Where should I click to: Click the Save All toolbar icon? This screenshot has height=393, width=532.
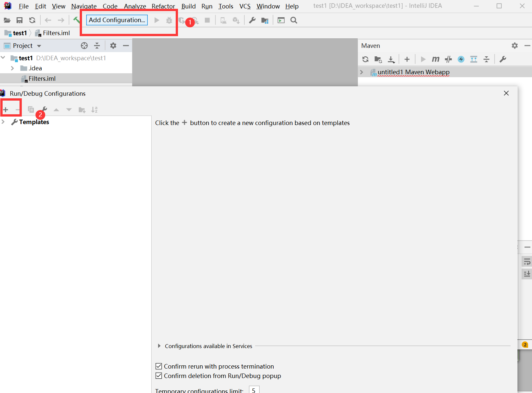[x=20, y=20]
